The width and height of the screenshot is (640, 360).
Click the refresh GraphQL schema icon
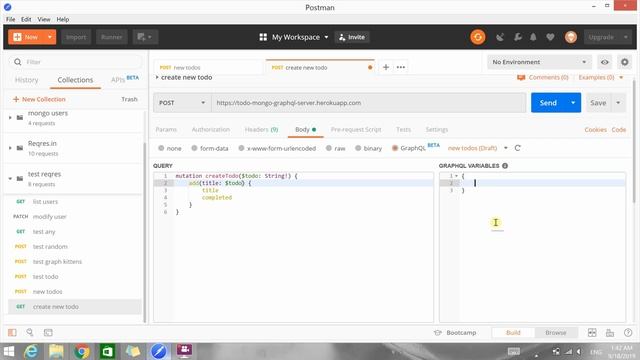pyautogui.click(x=518, y=148)
